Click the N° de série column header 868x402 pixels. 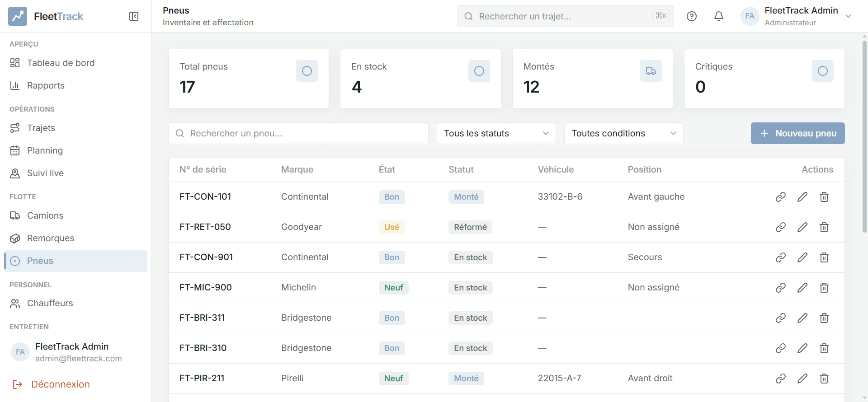[203, 169]
